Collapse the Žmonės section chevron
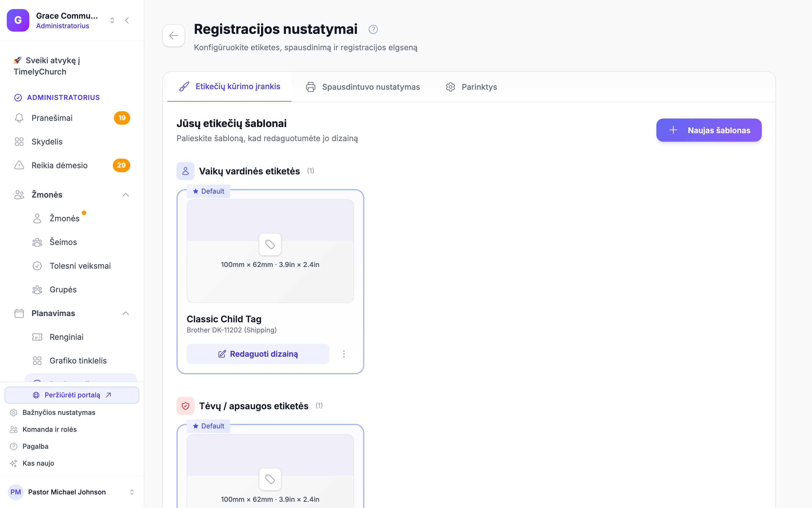812x508 pixels. (x=126, y=195)
